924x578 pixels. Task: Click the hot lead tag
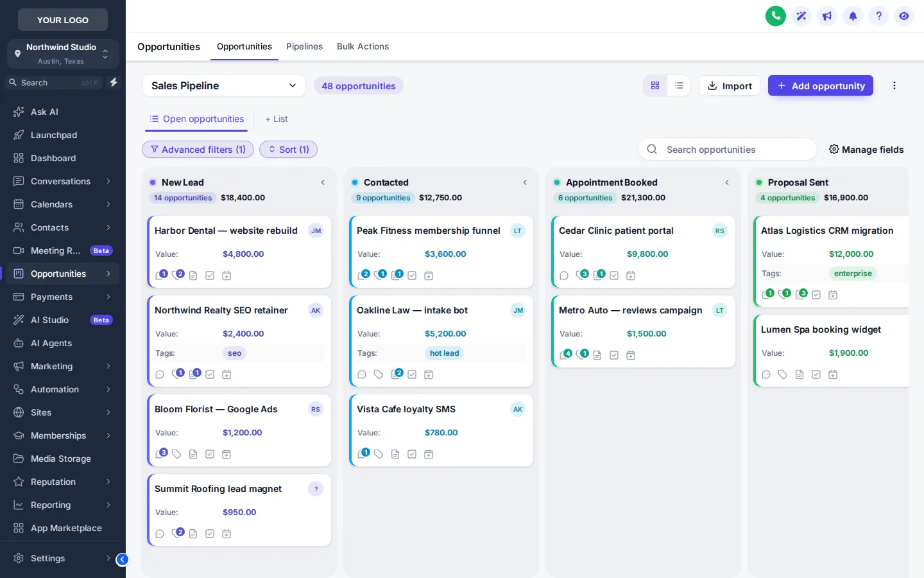point(444,353)
